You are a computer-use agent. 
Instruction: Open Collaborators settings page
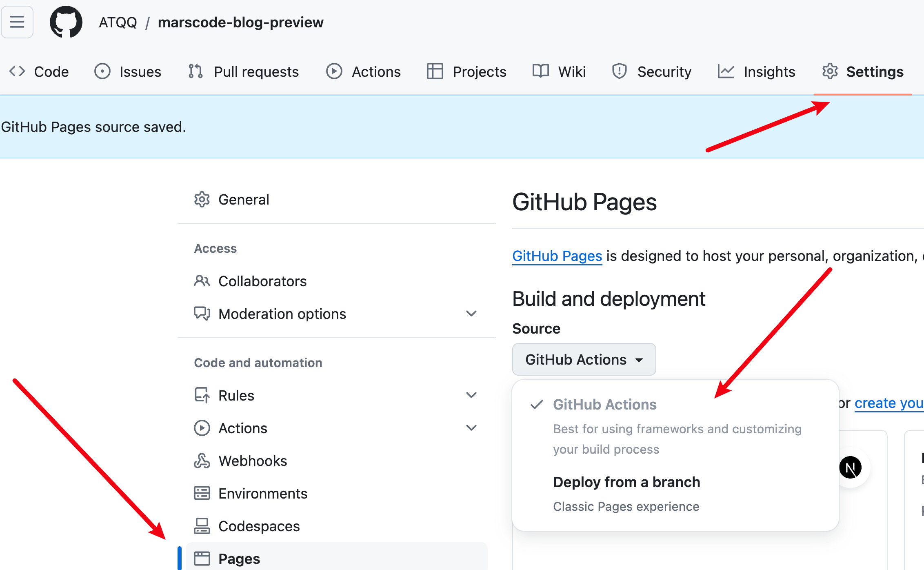pos(337,281)
